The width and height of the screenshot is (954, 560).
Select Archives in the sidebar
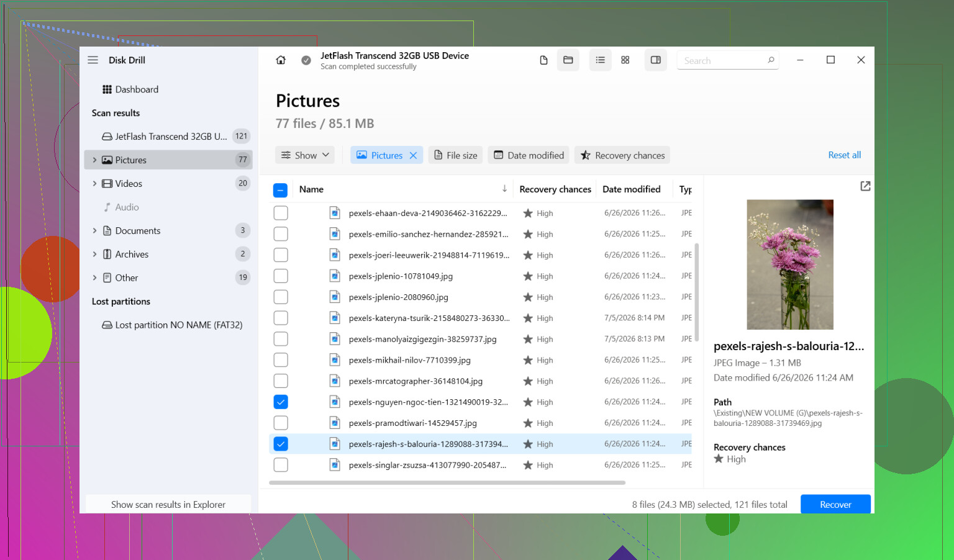tap(168, 255)
